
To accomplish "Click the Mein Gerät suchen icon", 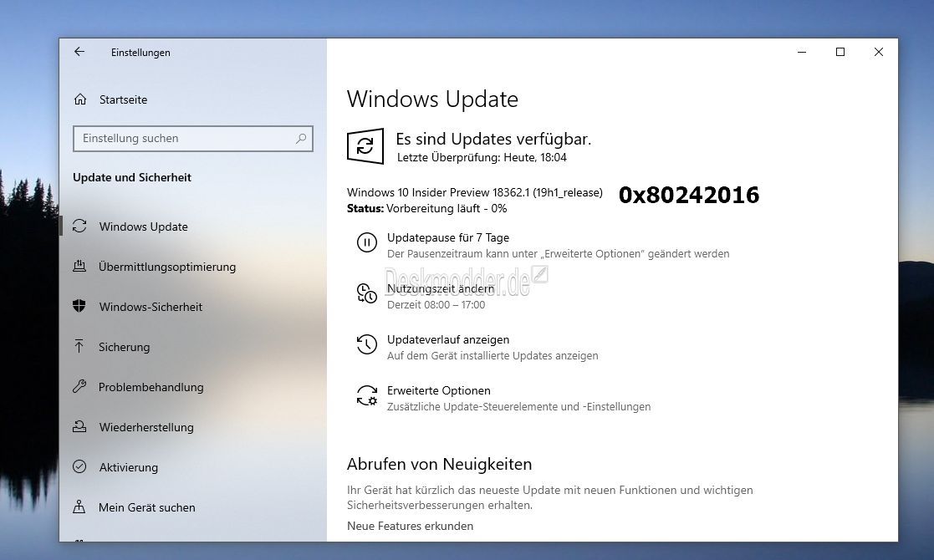I will pyautogui.click(x=79, y=507).
